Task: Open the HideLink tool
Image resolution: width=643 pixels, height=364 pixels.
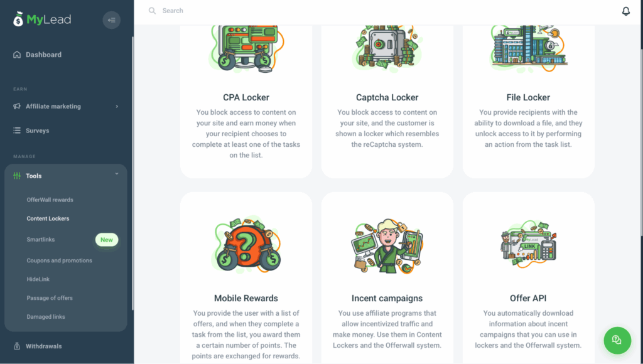Action: pyautogui.click(x=38, y=279)
